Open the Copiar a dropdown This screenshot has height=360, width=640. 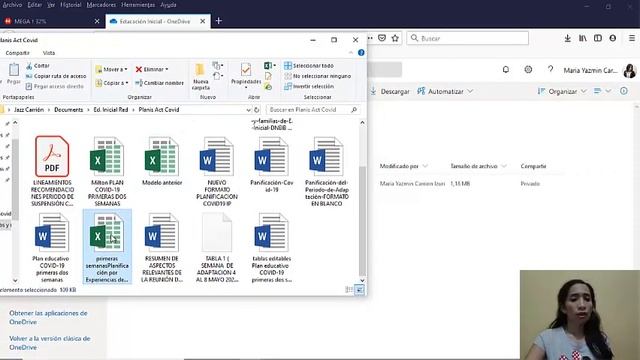112,83
